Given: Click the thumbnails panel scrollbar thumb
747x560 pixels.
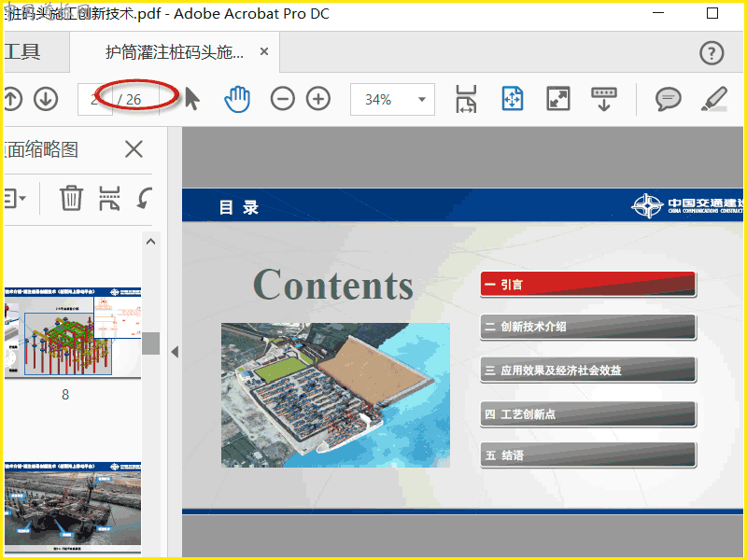Looking at the screenshot, I should [x=151, y=343].
